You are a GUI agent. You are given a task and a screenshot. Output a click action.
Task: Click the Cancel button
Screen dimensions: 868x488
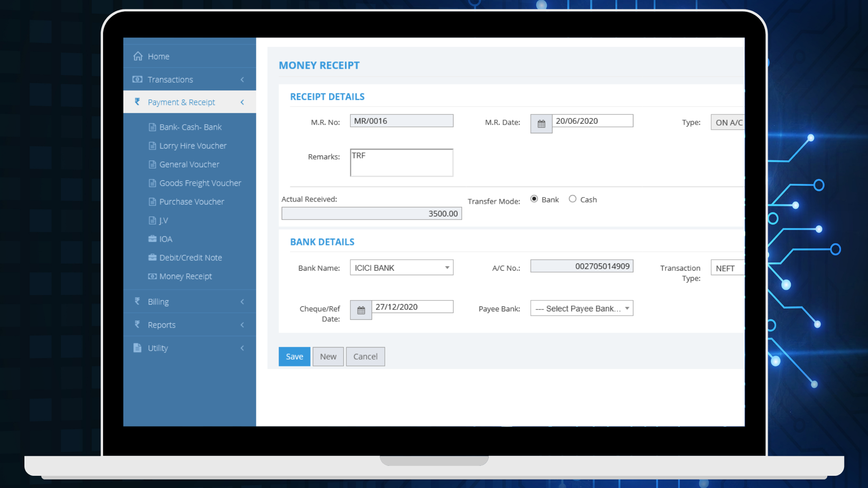(365, 357)
